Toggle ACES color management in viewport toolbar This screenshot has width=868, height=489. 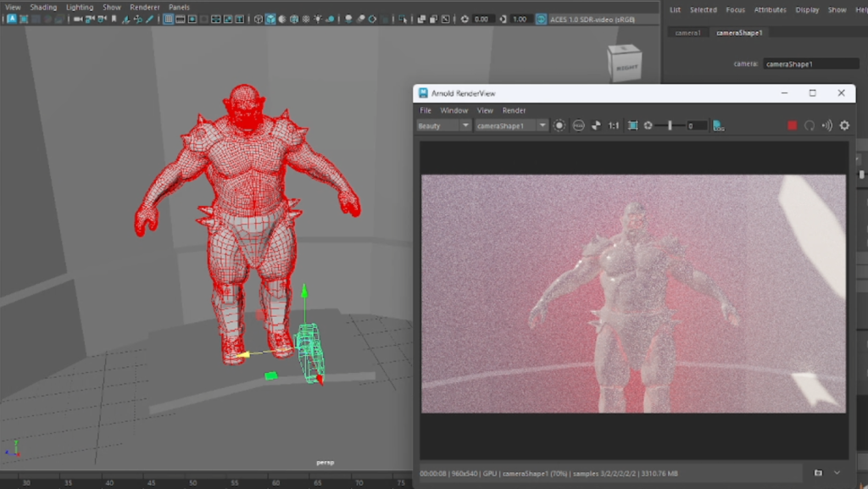point(541,19)
